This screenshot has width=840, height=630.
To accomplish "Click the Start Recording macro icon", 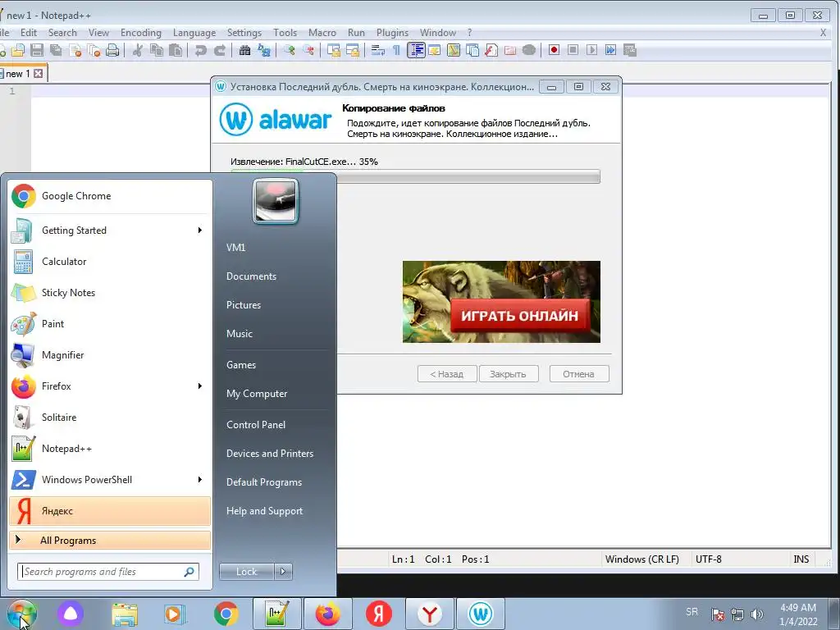I will 554,50.
